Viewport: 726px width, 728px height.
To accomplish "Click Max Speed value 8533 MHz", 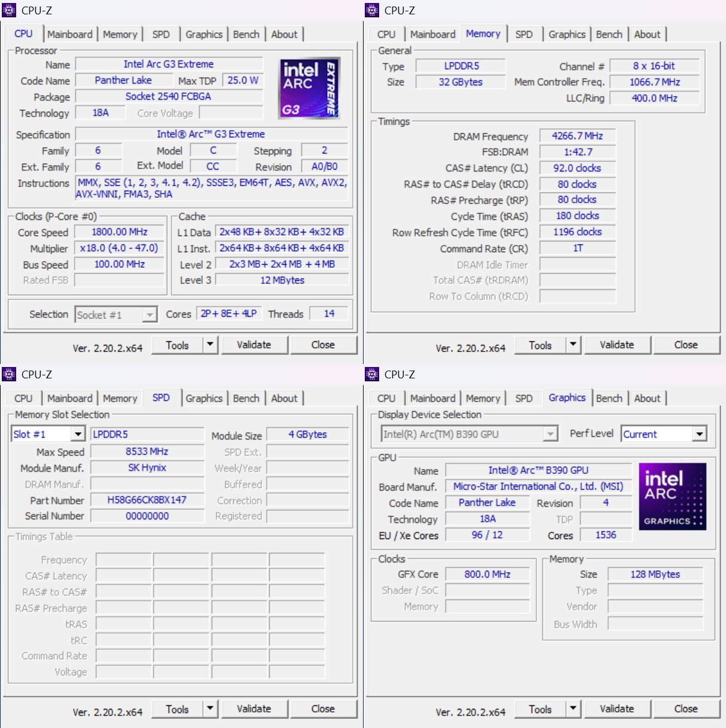I will tap(147, 451).
